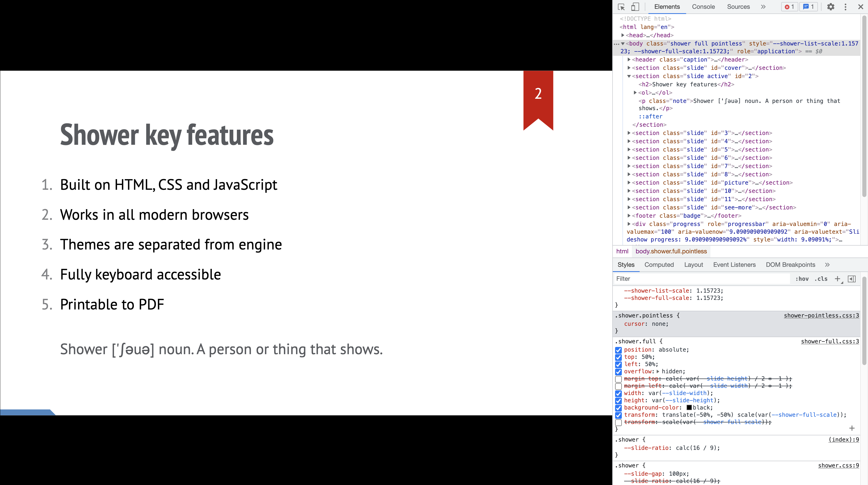Open the shower-pointless.css:3 source link

[821, 316]
